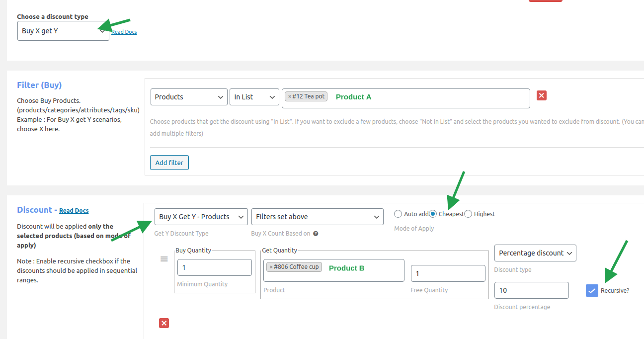Image resolution: width=644 pixels, height=339 pixels.
Task: Open Read Docs link in Discount heading
Action: [x=74, y=211]
